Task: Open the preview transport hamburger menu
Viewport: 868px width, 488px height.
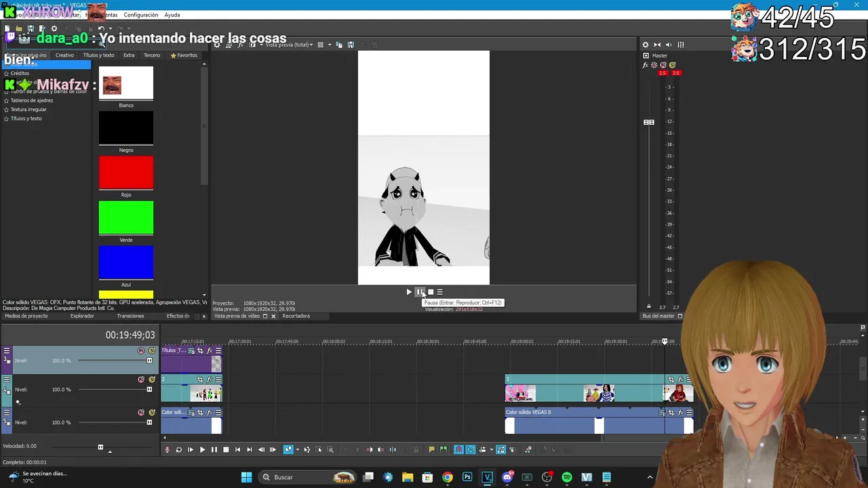Action: click(x=439, y=292)
